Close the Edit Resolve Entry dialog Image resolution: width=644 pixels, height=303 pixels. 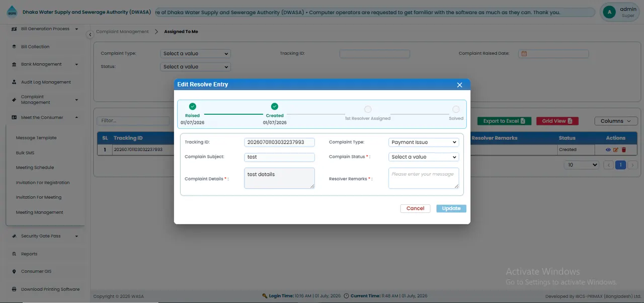459,85
